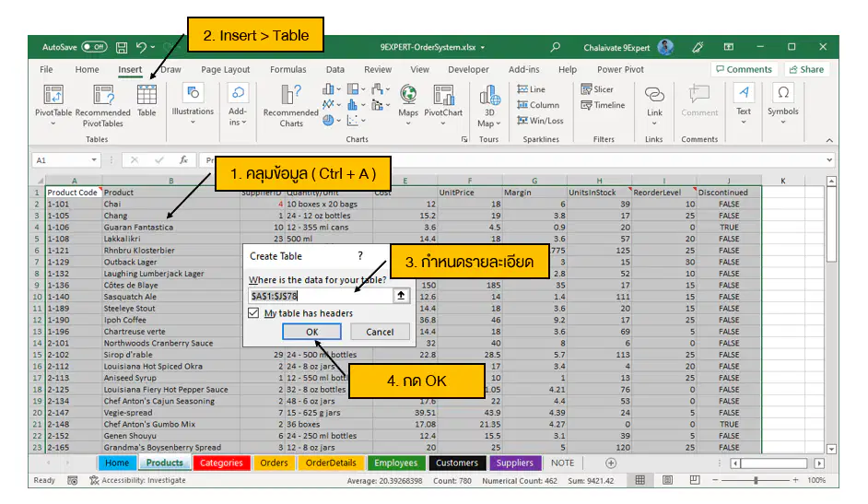Add a new sheet with plus button
The height and width of the screenshot is (504, 868).
click(611, 463)
